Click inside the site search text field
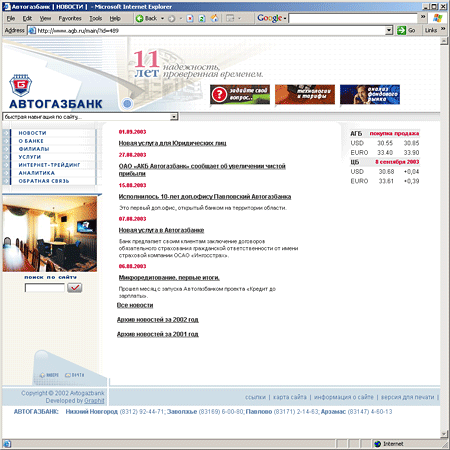This screenshot has width=450, height=450. point(45,287)
